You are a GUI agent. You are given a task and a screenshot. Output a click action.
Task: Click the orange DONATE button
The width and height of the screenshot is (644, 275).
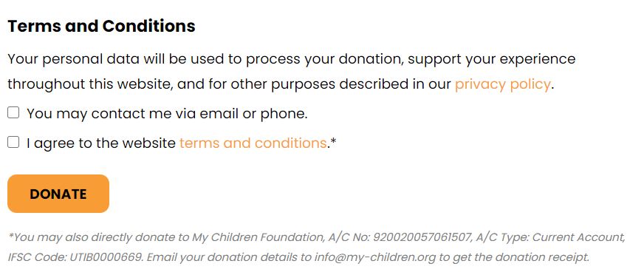[58, 194]
